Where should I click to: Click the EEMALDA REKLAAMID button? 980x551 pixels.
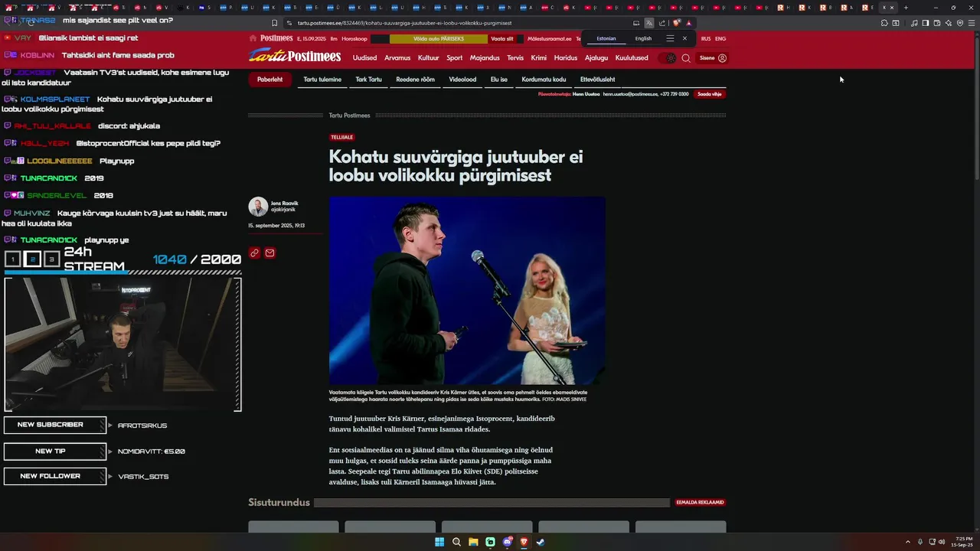tap(700, 503)
